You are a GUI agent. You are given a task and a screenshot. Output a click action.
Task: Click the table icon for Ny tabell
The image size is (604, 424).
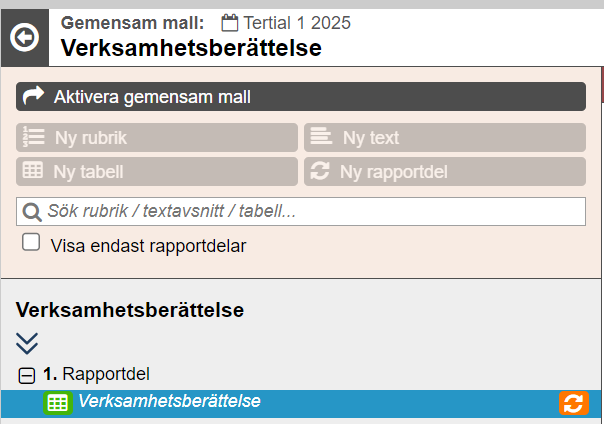click(x=33, y=171)
